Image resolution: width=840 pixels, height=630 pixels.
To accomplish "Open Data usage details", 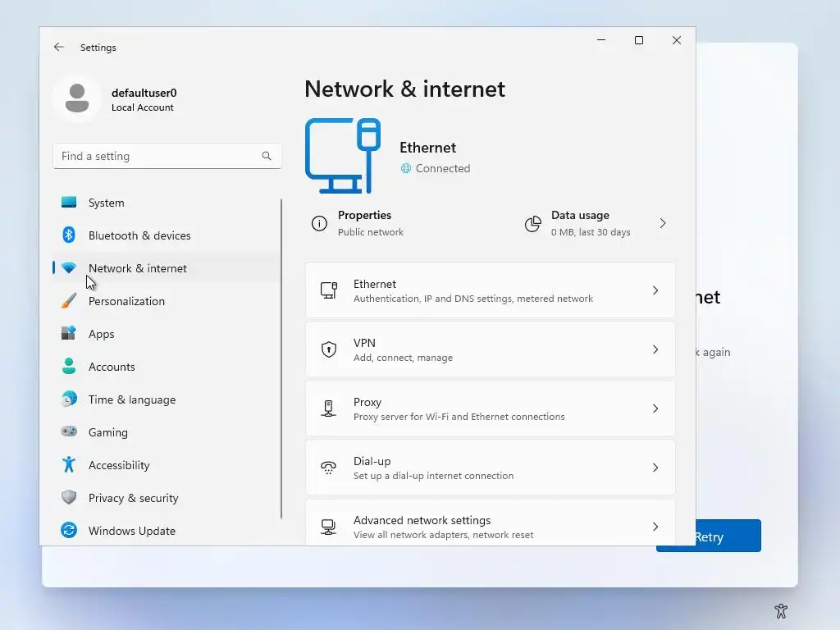I will [x=597, y=223].
